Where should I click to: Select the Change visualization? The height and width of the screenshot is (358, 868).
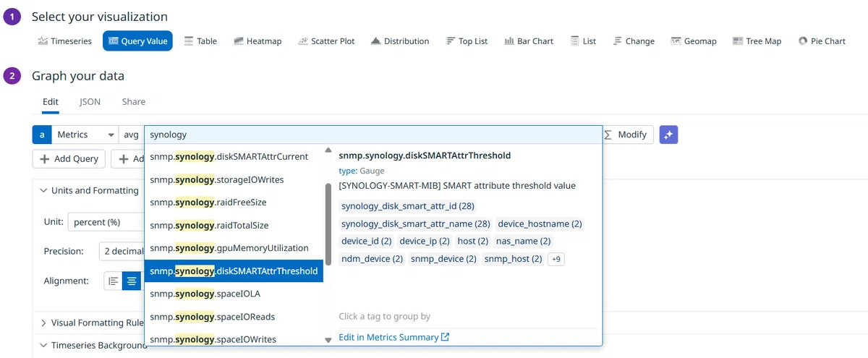pos(634,41)
